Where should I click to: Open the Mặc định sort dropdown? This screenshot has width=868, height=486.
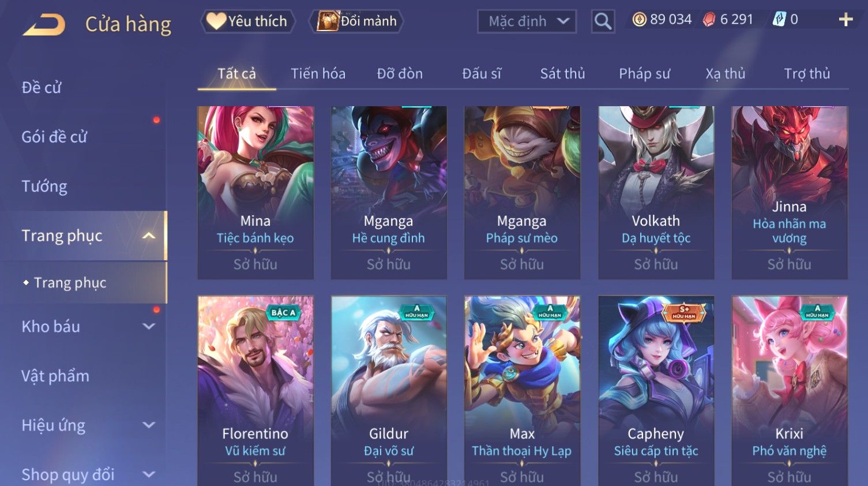point(527,21)
